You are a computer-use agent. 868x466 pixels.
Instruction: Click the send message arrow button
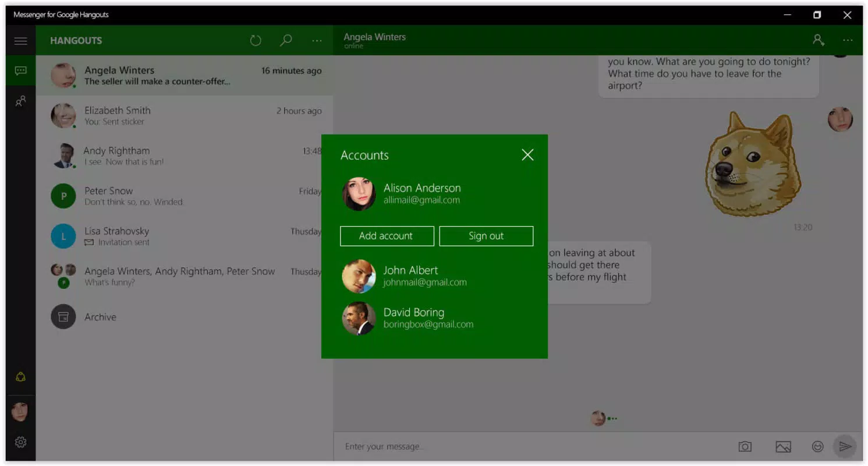(845, 447)
